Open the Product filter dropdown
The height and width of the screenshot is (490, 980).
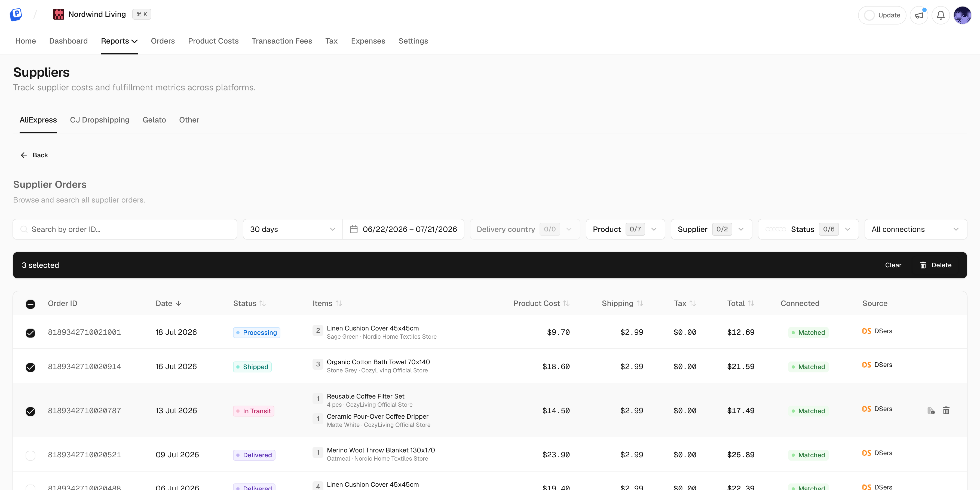click(x=625, y=229)
